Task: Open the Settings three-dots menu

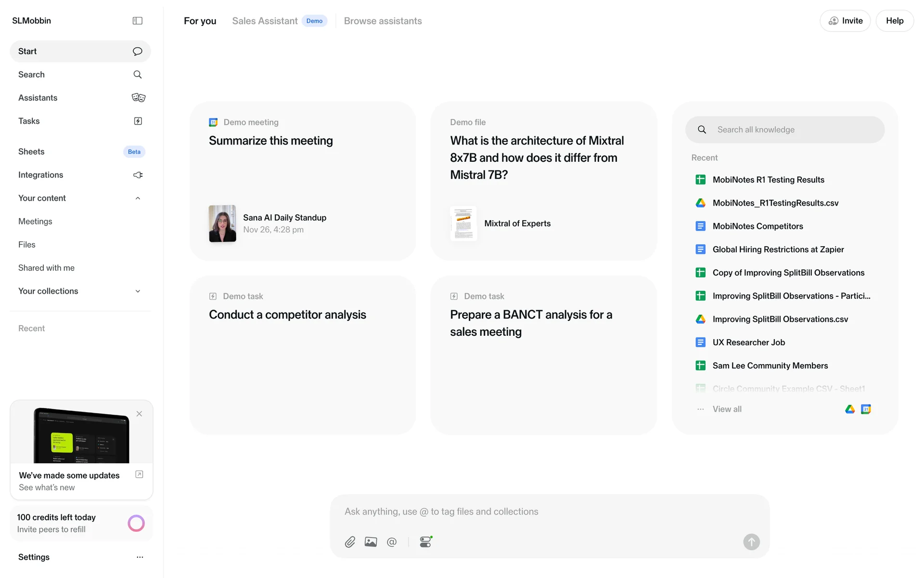Action: click(x=140, y=557)
